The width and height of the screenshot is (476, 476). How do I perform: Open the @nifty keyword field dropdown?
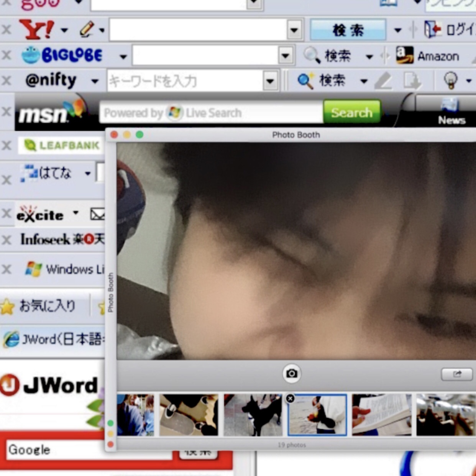tap(270, 81)
